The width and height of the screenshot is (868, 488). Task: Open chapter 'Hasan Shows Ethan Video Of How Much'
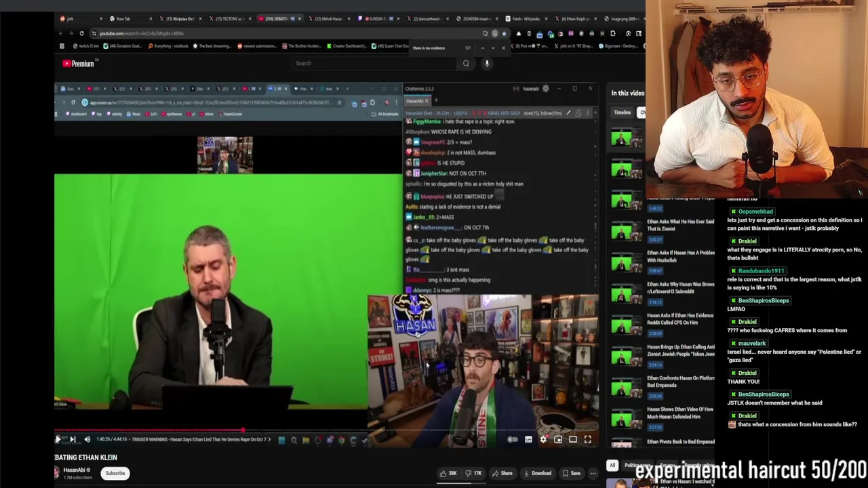coord(681,413)
